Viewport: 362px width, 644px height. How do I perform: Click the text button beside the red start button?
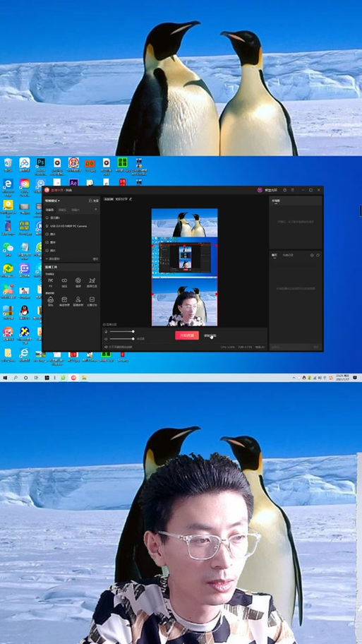pyautogui.click(x=210, y=335)
